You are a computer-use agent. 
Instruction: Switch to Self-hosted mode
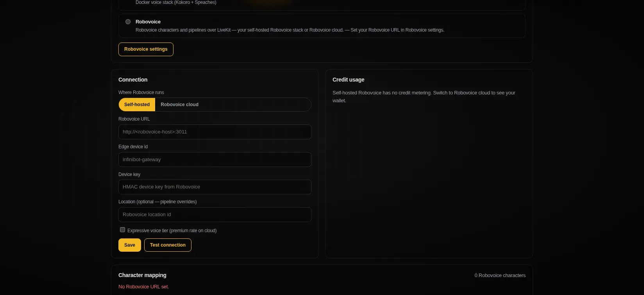(137, 105)
